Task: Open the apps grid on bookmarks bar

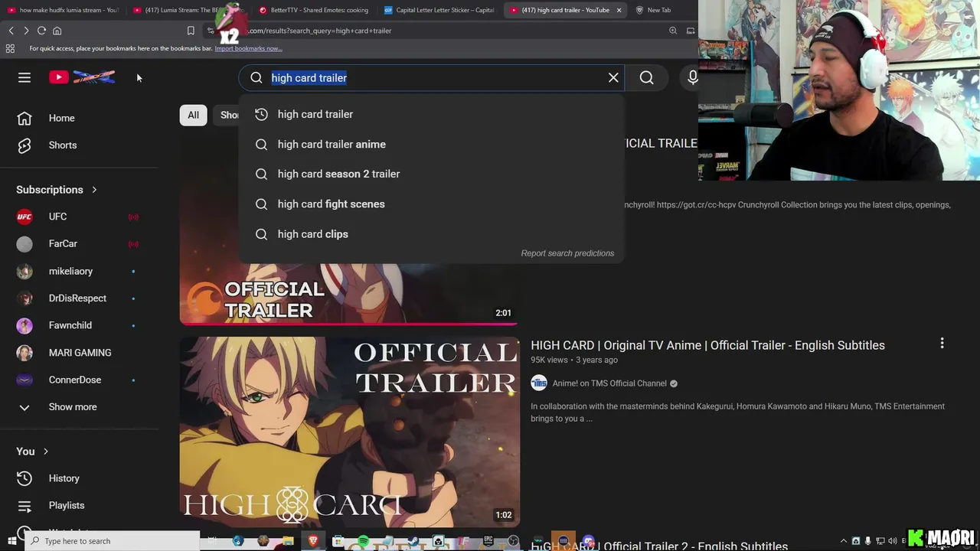Action: 10,48
